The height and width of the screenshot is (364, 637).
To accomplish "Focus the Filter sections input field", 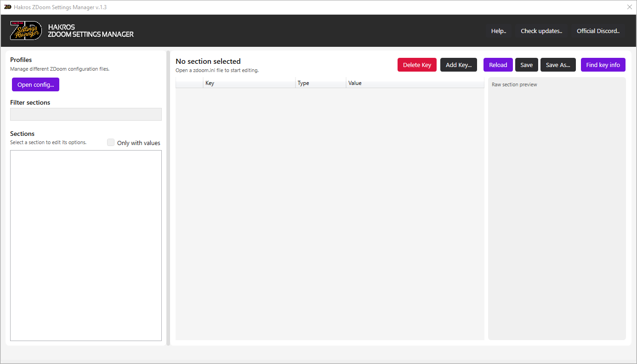I will click(x=86, y=114).
